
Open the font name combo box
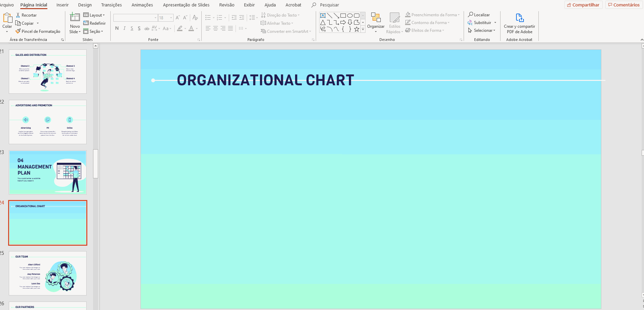(135, 18)
